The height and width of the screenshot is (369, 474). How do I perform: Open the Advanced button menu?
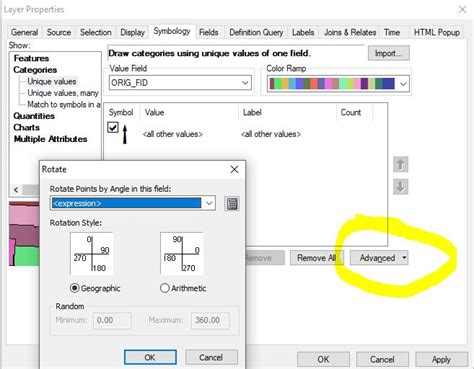click(379, 258)
